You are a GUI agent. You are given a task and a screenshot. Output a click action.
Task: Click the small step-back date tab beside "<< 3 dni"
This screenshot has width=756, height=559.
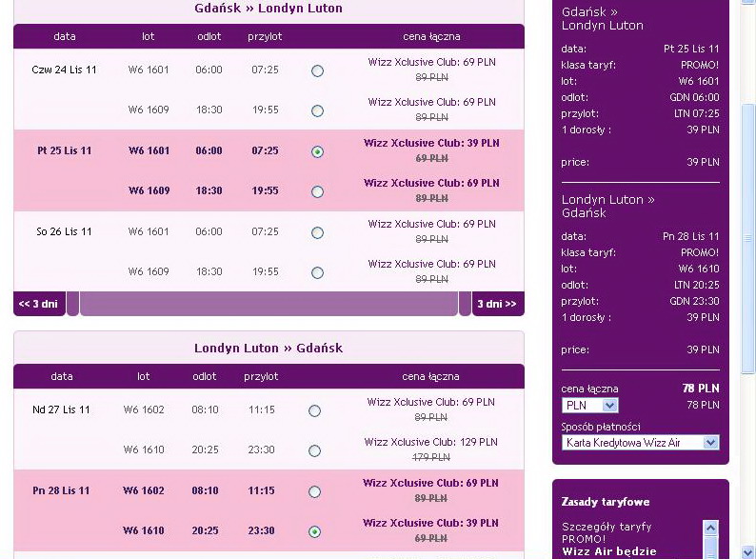[x=72, y=304]
